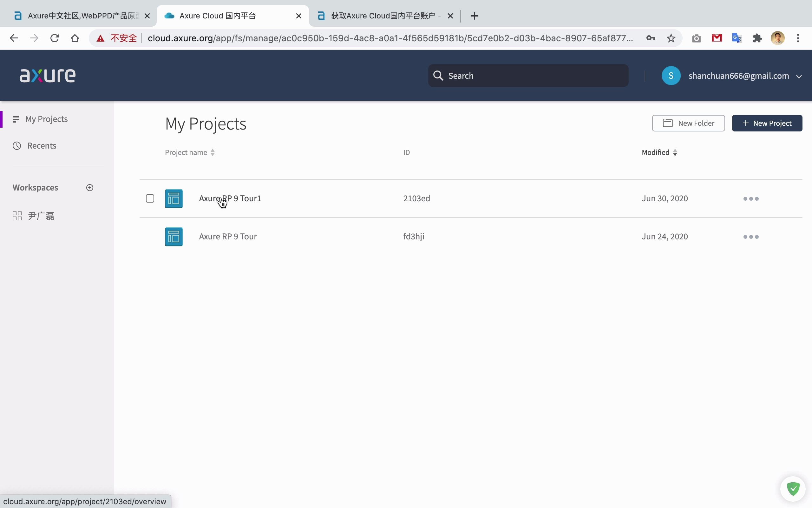Image resolution: width=812 pixels, height=508 pixels.
Task: Click the ID column header
Action: point(406,152)
